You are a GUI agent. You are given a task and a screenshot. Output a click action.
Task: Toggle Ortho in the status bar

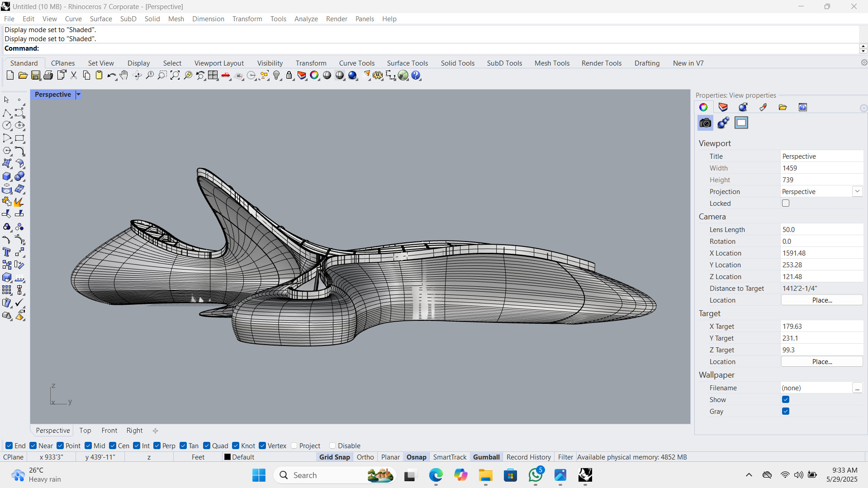(x=365, y=457)
